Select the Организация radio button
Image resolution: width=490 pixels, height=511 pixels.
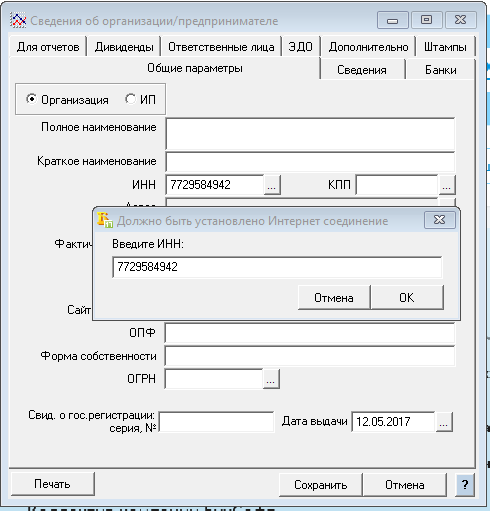[x=31, y=99]
